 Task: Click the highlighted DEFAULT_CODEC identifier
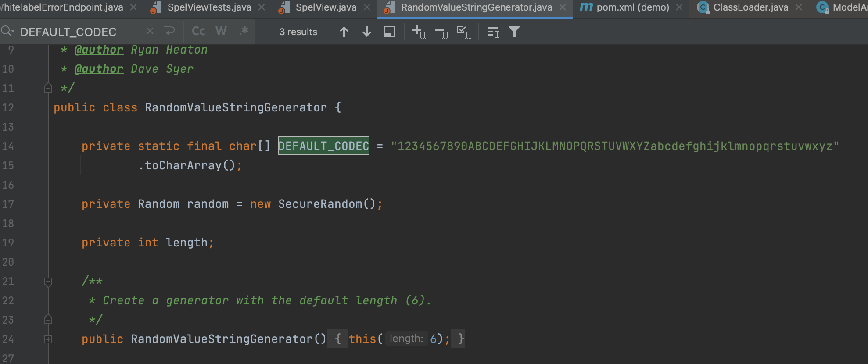[324, 146]
